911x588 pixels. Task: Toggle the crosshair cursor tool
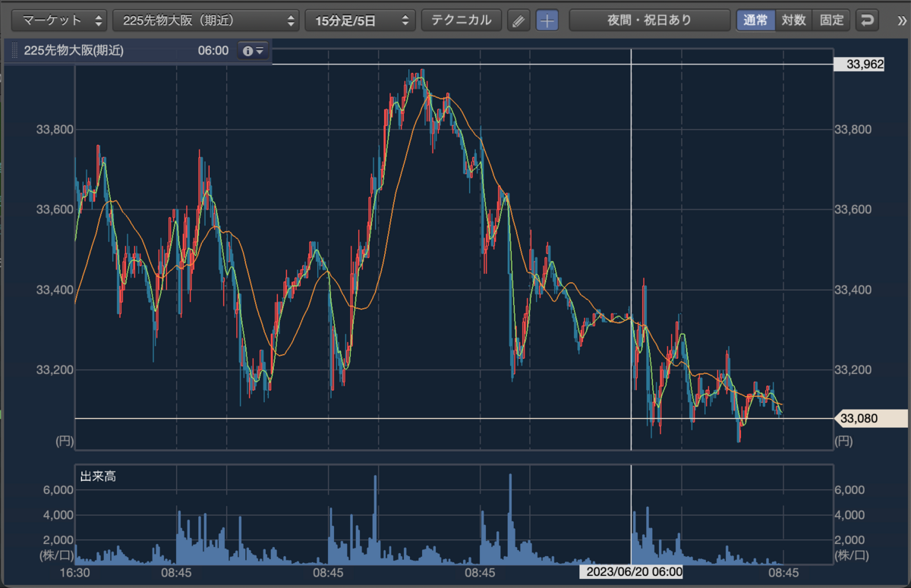pos(547,20)
